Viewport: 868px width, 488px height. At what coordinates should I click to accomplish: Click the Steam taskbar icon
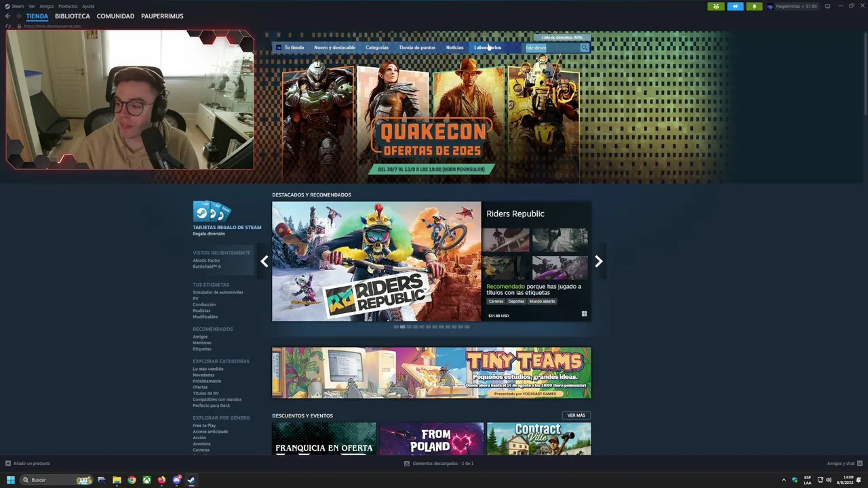[191, 480]
